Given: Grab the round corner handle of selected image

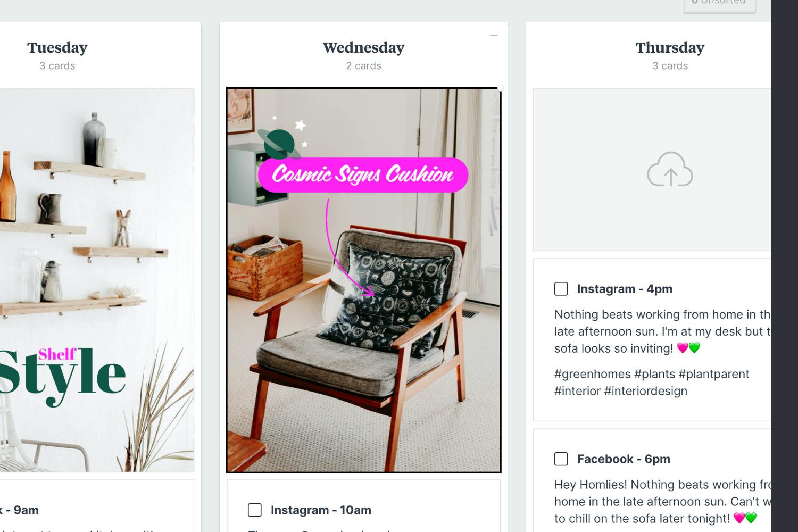Looking at the screenshot, I should (x=501, y=88).
